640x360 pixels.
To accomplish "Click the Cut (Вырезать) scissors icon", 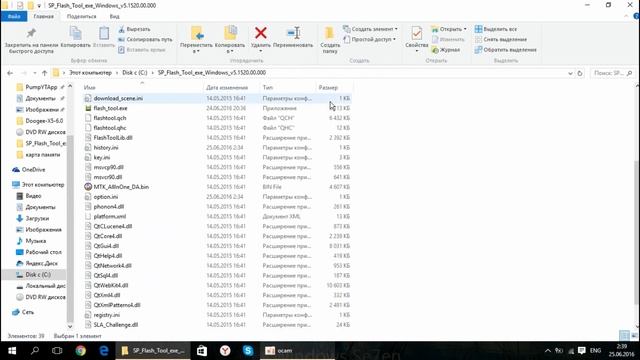I will click(x=121, y=29).
